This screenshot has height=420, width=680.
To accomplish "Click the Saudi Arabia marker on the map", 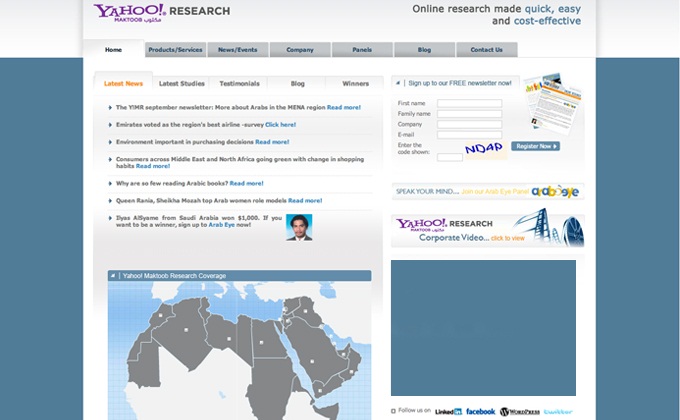I will [312, 361].
